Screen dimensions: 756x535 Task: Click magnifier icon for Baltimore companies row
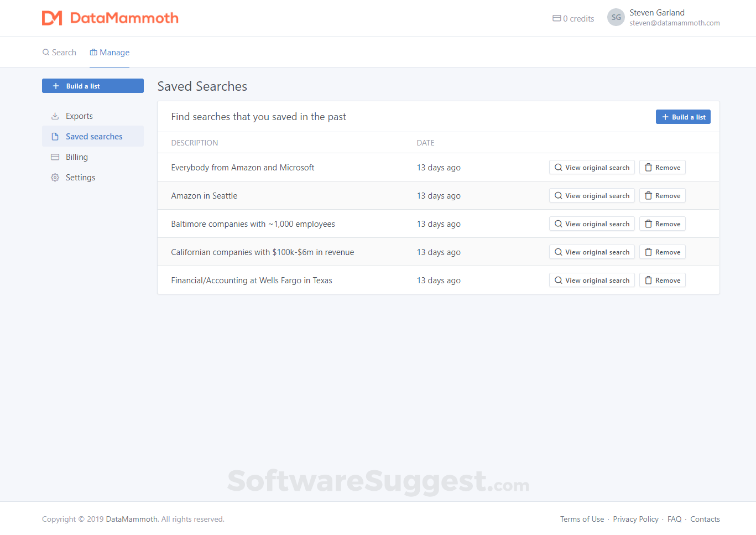point(558,224)
